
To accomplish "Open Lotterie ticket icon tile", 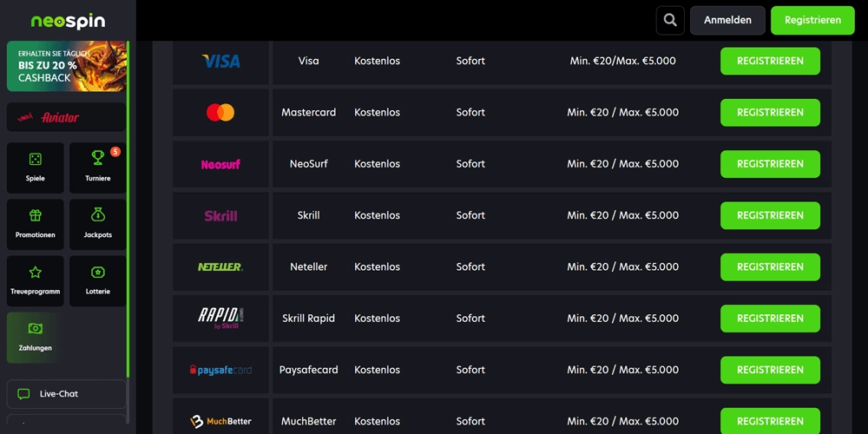I will coord(98,280).
